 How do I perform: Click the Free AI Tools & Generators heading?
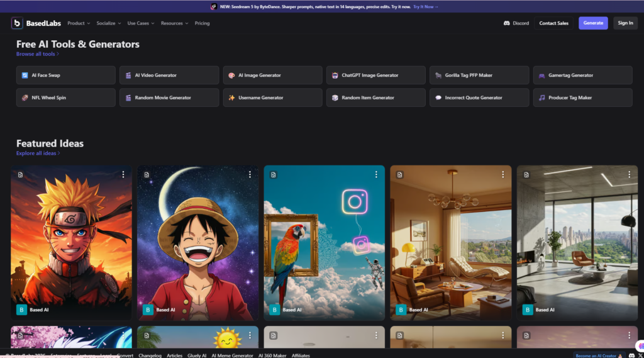pos(78,45)
